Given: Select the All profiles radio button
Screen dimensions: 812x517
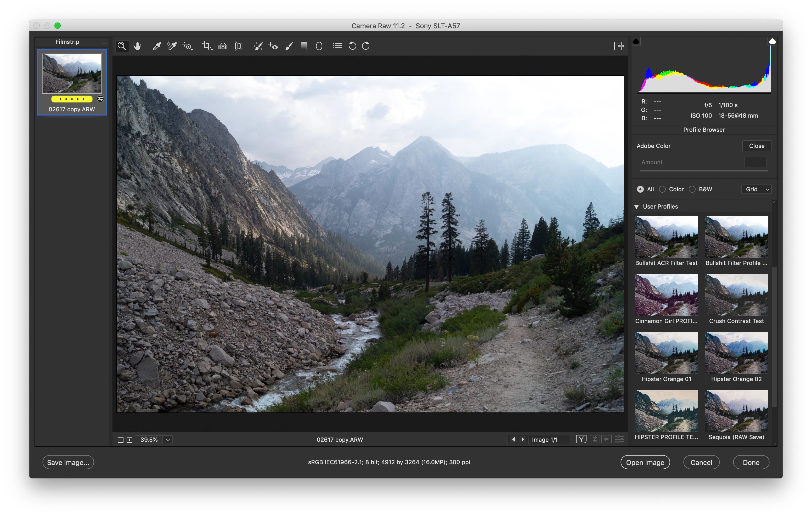Looking at the screenshot, I should point(640,189).
